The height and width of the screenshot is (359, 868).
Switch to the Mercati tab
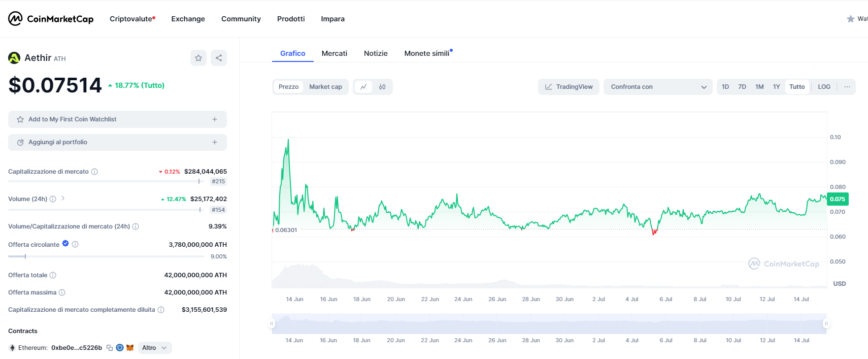[335, 53]
